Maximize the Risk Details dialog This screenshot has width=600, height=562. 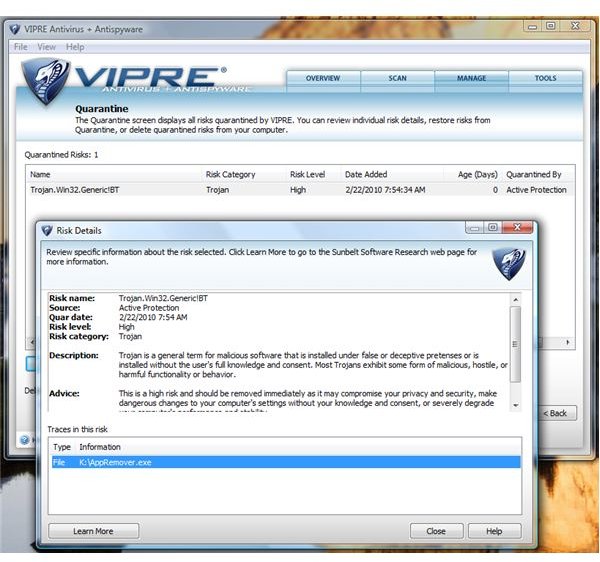[493, 227]
